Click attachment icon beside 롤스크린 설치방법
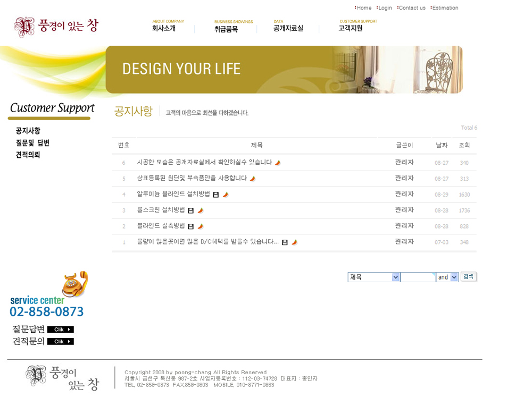The image size is (532, 405). pyautogui.click(x=191, y=211)
